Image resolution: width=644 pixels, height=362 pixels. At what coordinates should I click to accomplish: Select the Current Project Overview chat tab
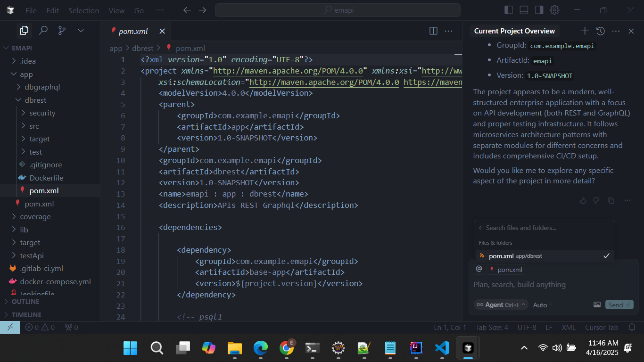[x=514, y=31]
